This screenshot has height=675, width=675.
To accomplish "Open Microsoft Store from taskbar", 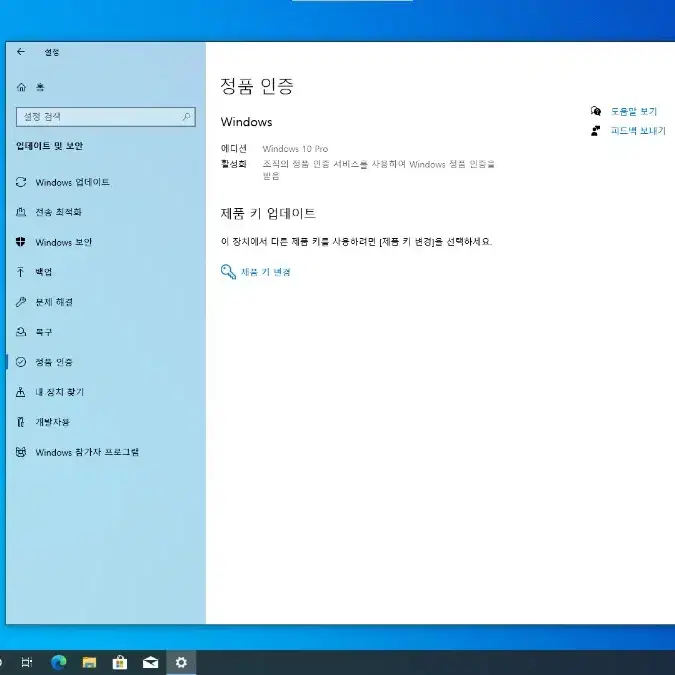I will point(120,662).
